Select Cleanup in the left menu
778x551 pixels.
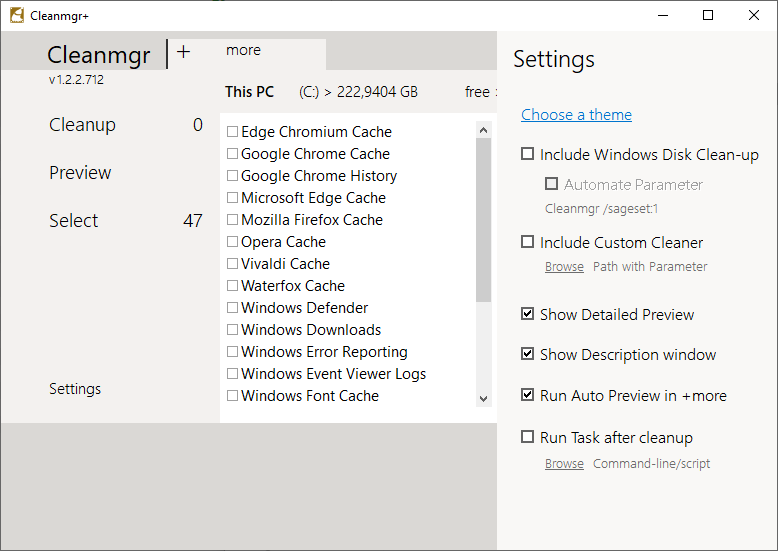click(82, 125)
